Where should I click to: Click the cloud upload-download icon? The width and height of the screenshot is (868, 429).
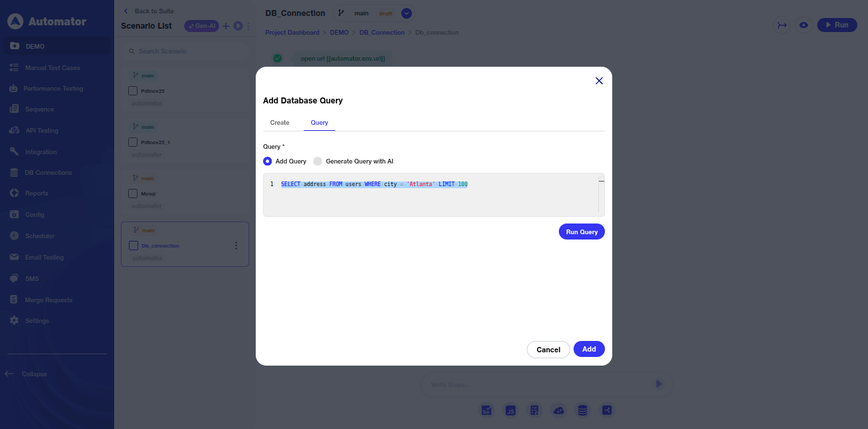[559, 410]
